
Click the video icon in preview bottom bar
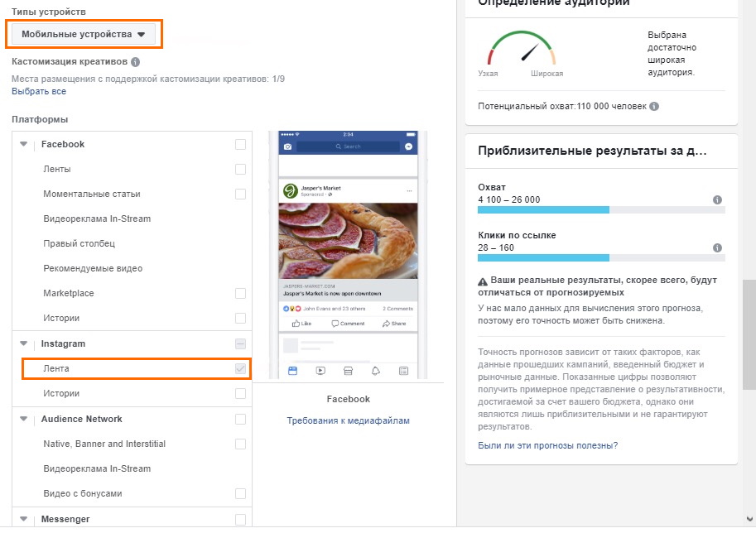coord(320,371)
